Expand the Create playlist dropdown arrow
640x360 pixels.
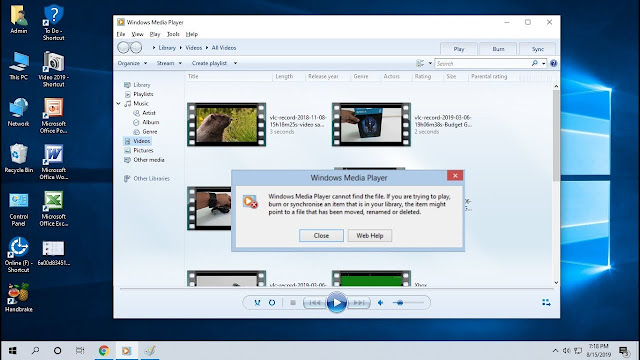[235, 63]
